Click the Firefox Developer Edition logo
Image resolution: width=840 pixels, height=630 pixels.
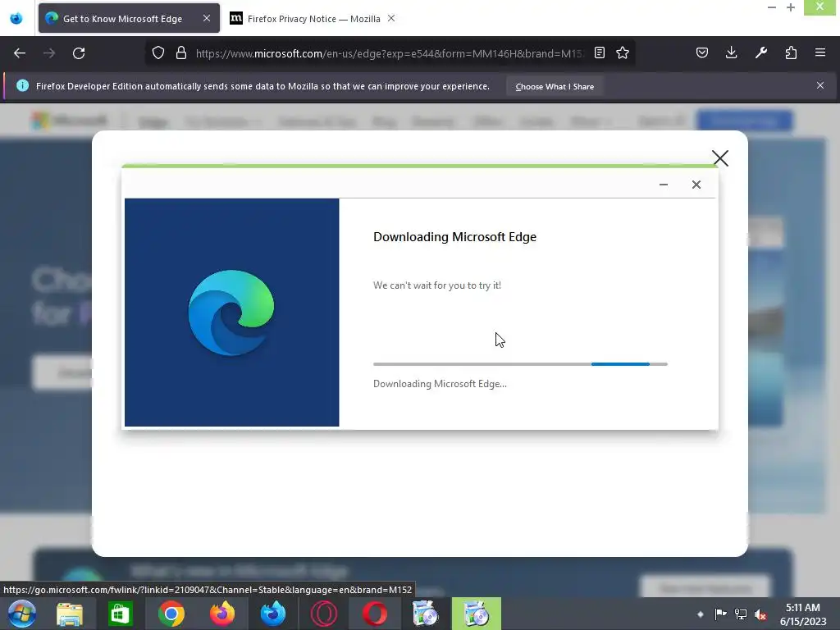[x=16, y=18]
